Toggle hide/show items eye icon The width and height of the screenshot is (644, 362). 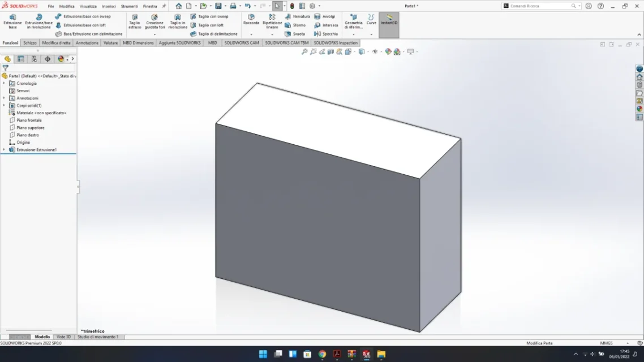coord(375,51)
